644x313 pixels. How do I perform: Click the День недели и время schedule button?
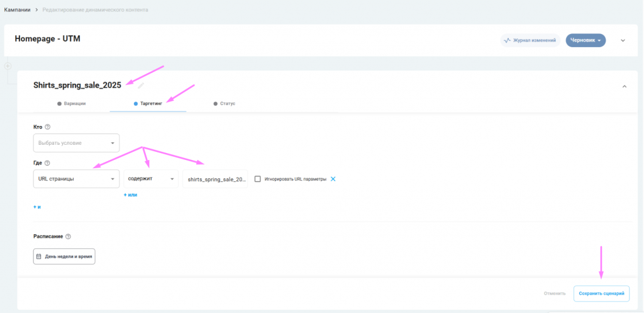[64, 256]
